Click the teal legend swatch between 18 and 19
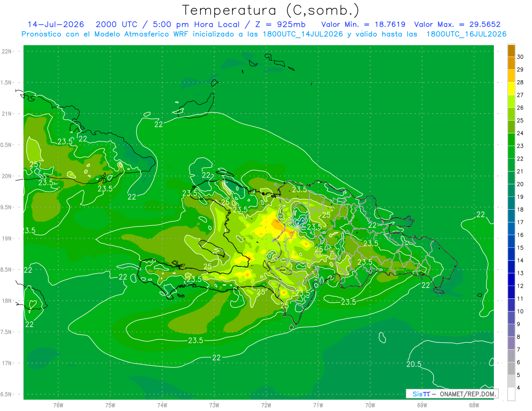 511,204
